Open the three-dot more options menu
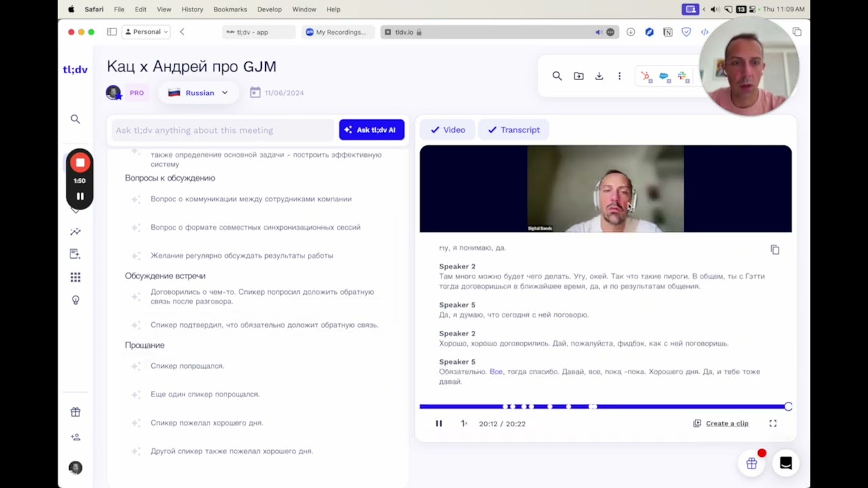The width and height of the screenshot is (868, 488). tap(619, 76)
